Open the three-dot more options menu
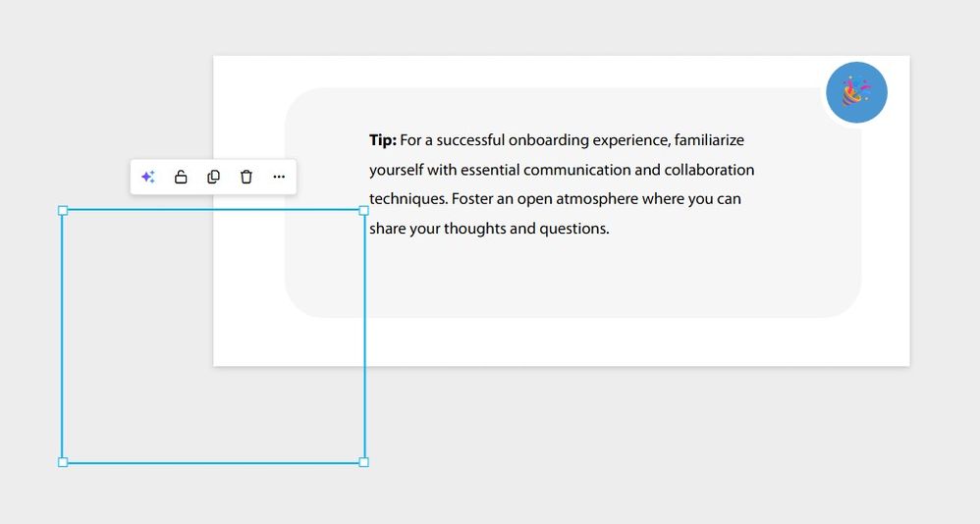Image resolution: width=980 pixels, height=524 pixels. click(x=279, y=178)
